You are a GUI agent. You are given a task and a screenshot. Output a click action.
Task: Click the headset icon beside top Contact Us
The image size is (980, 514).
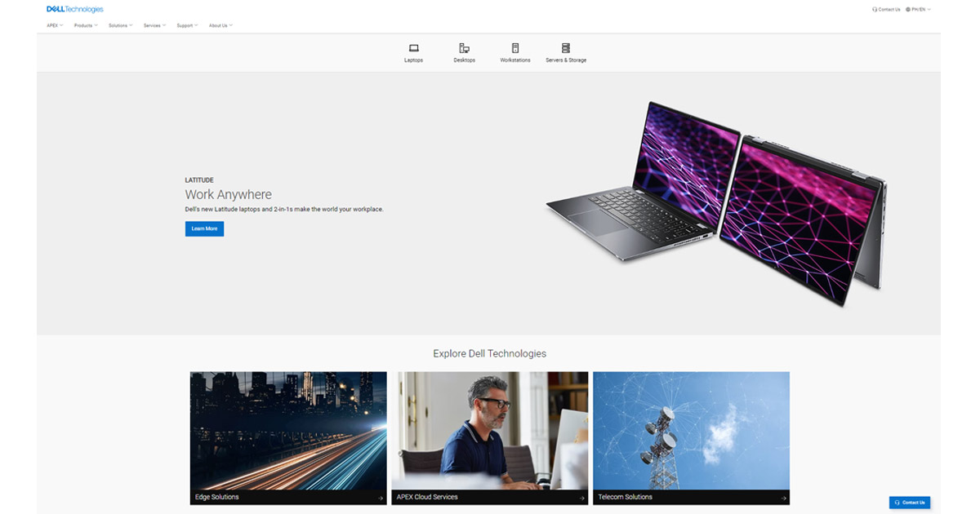tap(875, 10)
